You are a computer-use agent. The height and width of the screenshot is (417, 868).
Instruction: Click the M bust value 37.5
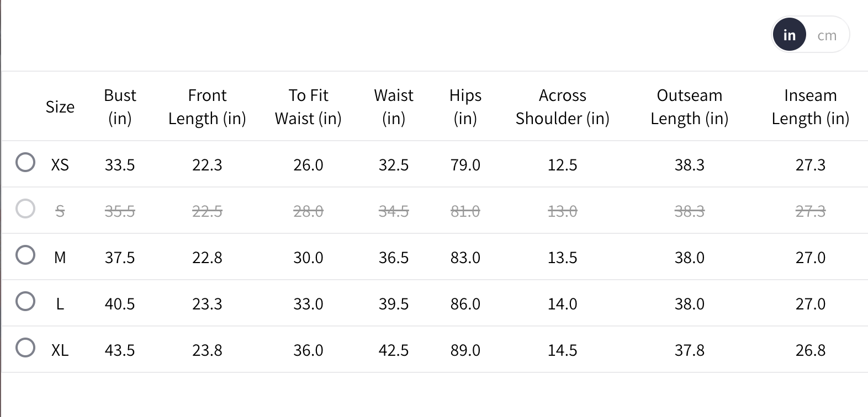[120, 258]
